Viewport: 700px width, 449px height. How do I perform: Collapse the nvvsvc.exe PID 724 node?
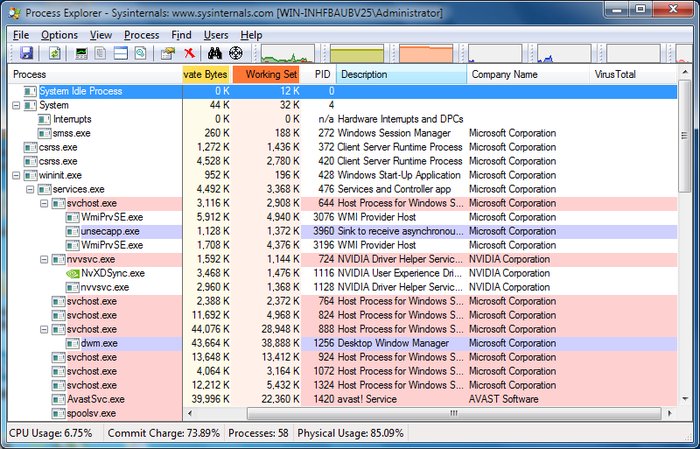pos(44,259)
